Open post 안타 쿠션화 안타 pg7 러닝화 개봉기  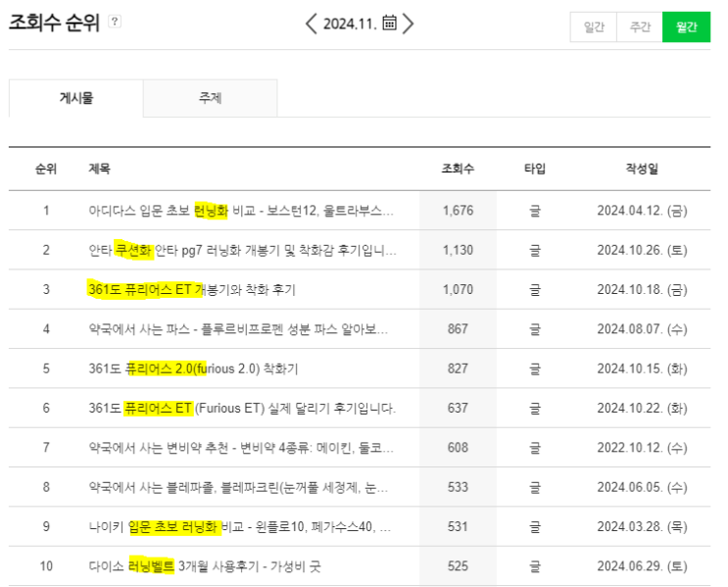[242, 250]
